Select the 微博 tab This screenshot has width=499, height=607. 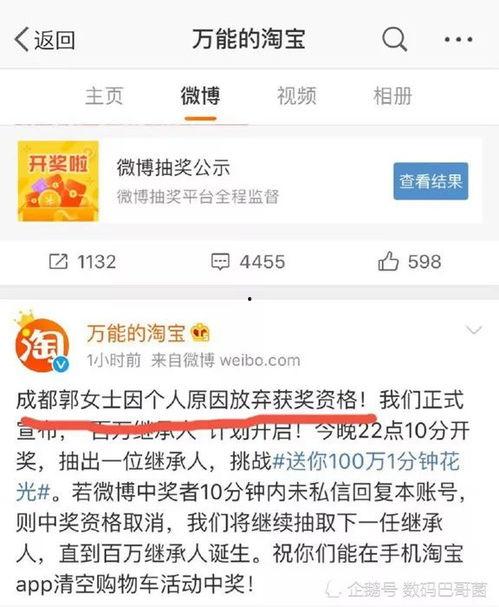coord(200,96)
